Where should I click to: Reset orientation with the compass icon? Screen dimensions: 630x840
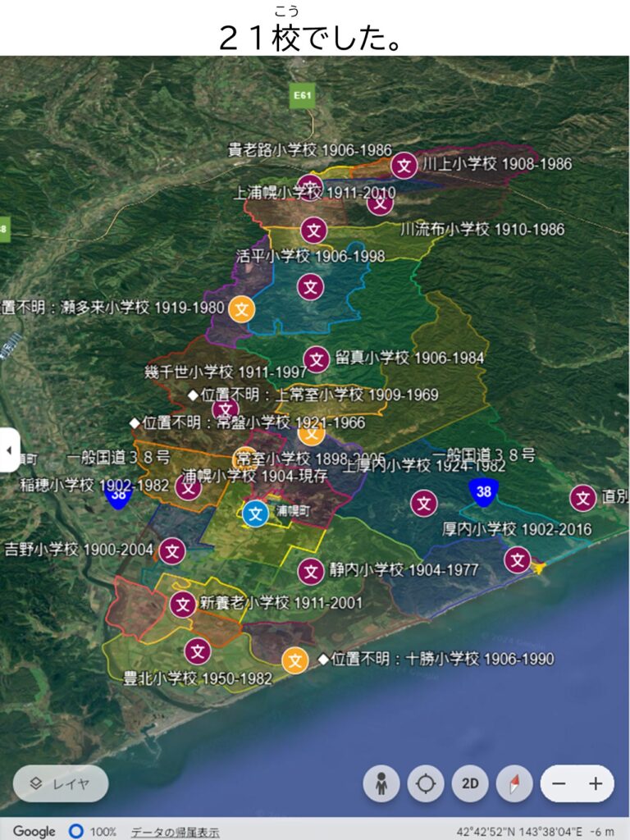[x=514, y=784]
